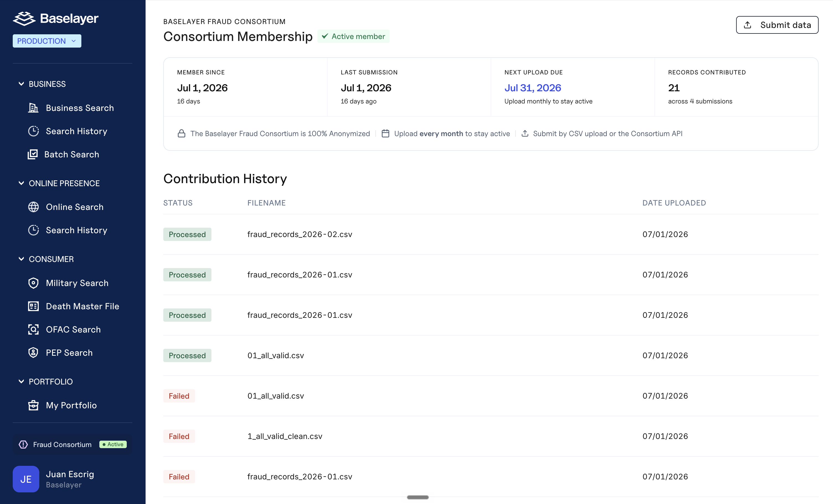Click the Jul 31, 2026 next upload date
Viewport: 833px width, 504px height.
[x=533, y=88]
